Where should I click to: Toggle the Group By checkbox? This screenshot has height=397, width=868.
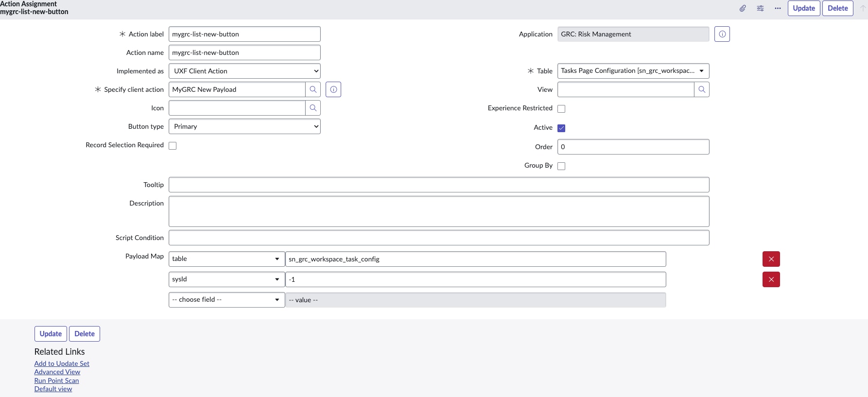pyautogui.click(x=561, y=166)
